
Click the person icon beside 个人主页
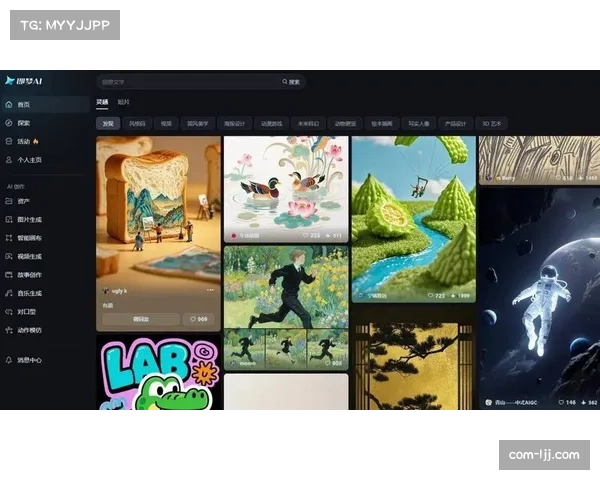point(9,160)
